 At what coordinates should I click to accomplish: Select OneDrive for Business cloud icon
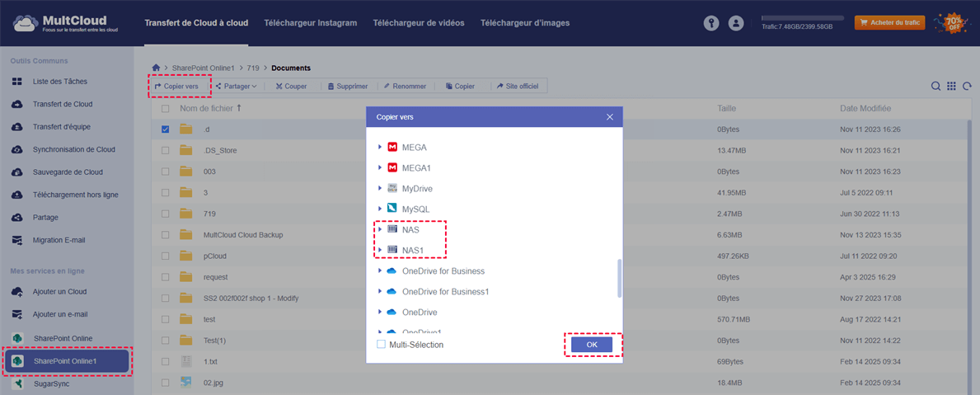tap(392, 270)
